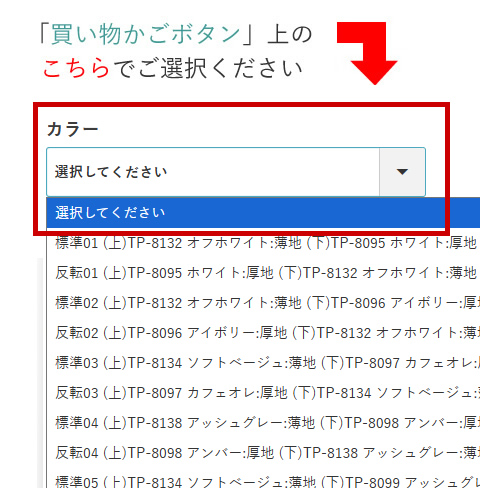Image resolution: width=480 pixels, height=488 pixels.
Task: Click the カラー select field showing 選択してください
Action: click(x=236, y=172)
